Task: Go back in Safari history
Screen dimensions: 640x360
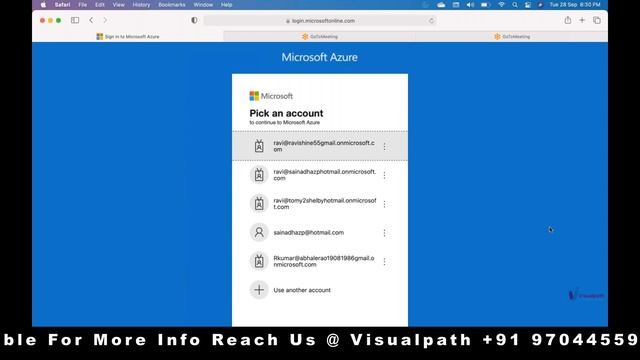Action: coord(91,20)
